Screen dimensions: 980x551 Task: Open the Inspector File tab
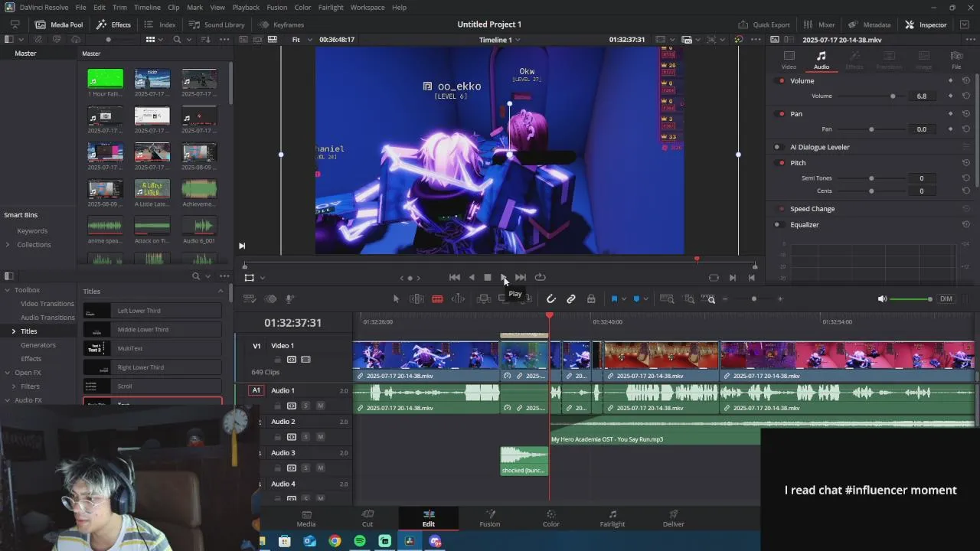pyautogui.click(x=956, y=60)
